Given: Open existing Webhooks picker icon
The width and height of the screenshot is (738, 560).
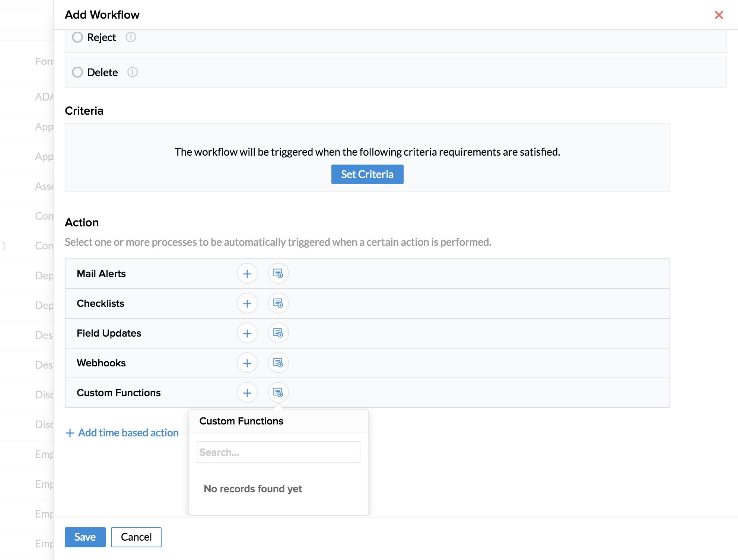Looking at the screenshot, I should point(278,363).
